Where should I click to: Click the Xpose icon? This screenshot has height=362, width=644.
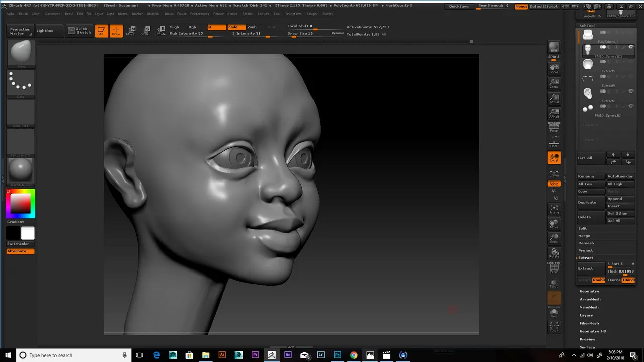(x=554, y=327)
